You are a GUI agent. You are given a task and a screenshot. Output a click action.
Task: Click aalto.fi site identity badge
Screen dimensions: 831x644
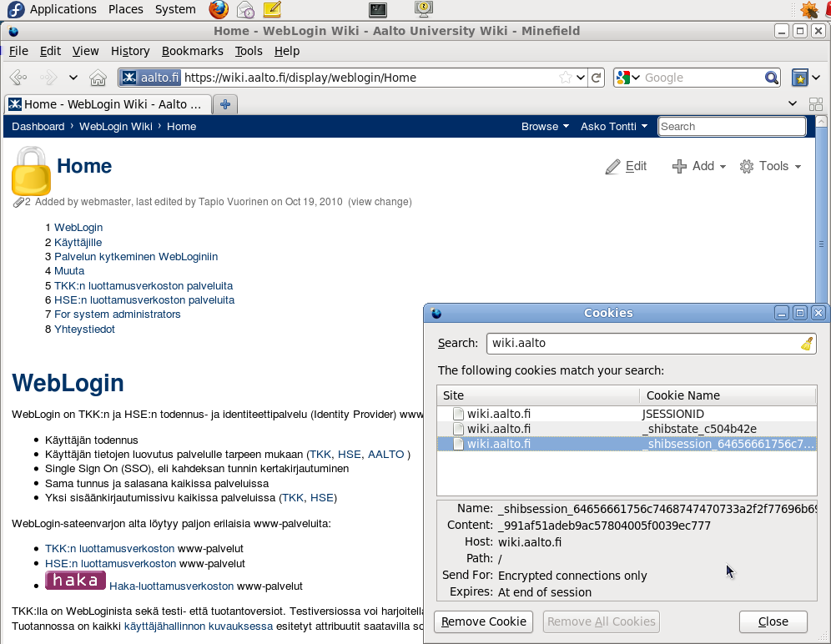(x=150, y=78)
